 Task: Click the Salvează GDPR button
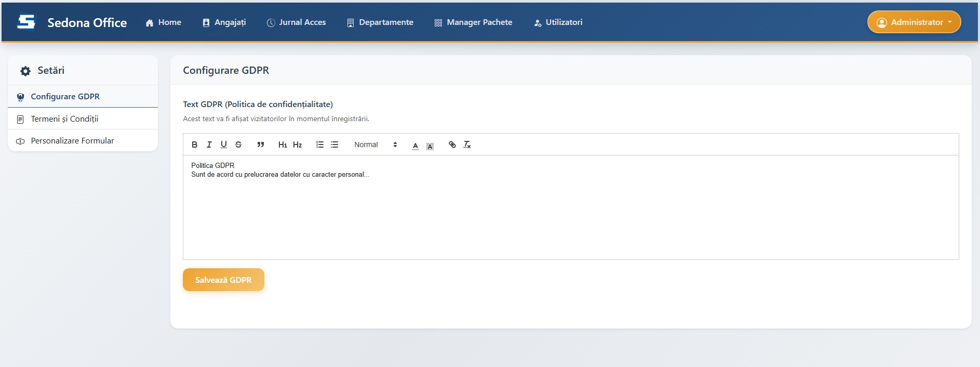coord(223,280)
